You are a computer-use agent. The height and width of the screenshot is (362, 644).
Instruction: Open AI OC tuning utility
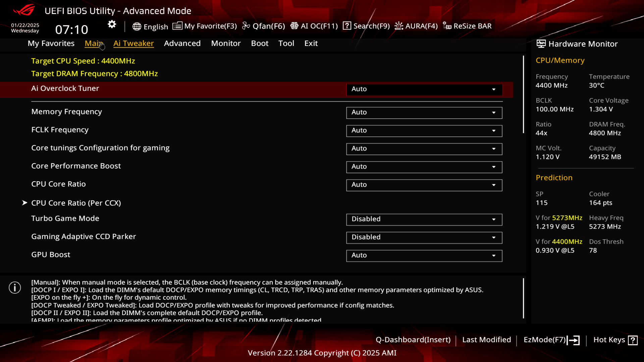(x=315, y=25)
